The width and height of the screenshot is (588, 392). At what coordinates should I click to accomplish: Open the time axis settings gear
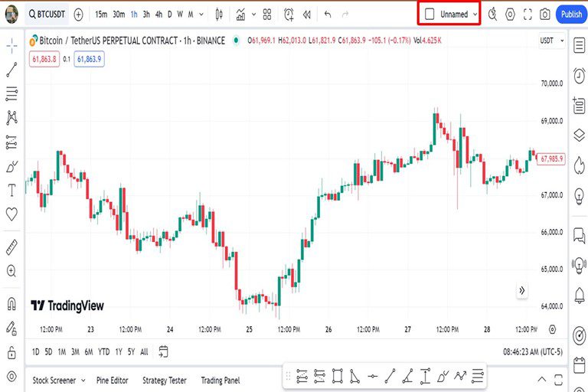552,329
